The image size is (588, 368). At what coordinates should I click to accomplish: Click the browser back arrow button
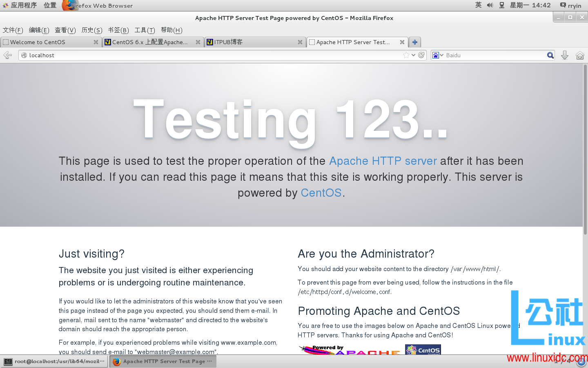click(7, 55)
